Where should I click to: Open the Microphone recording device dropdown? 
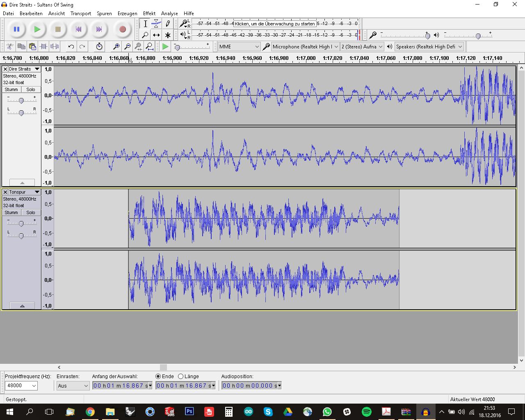pos(305,46)
